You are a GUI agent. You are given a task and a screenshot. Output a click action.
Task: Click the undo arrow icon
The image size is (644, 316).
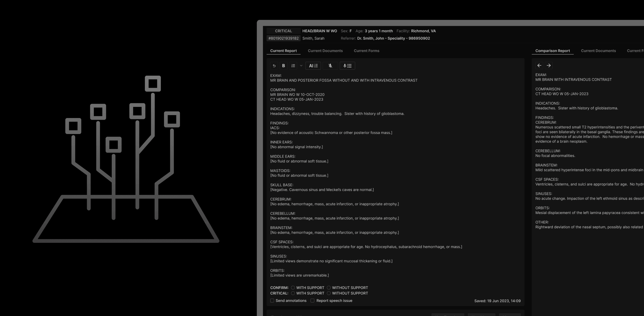274,66
